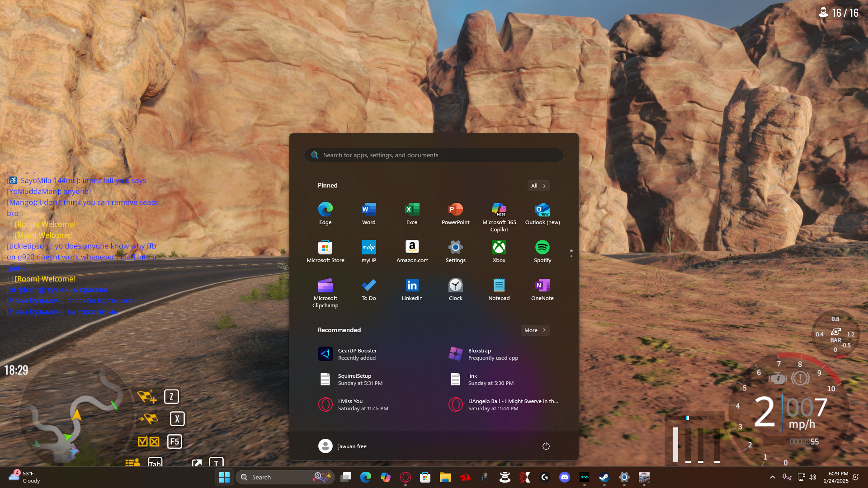868x488 pixels.
Task: Launch the Clock app
Action: pyautogui.click(x=455, y=289)
